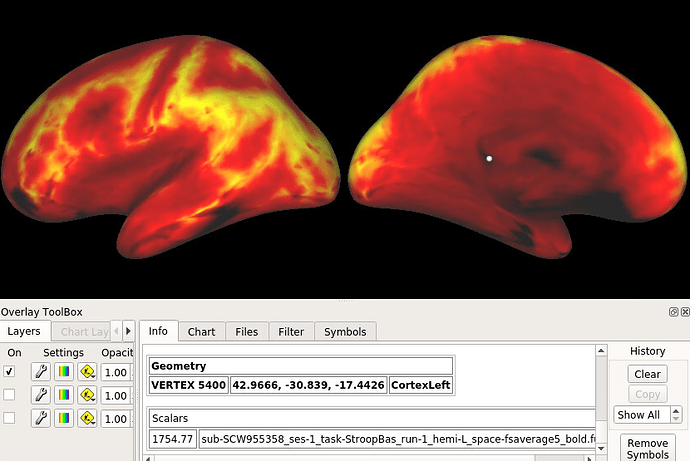Disable the first overlay layer checkbox
The width and height of the screenshot is (690, 461).
tap(10, 372)
